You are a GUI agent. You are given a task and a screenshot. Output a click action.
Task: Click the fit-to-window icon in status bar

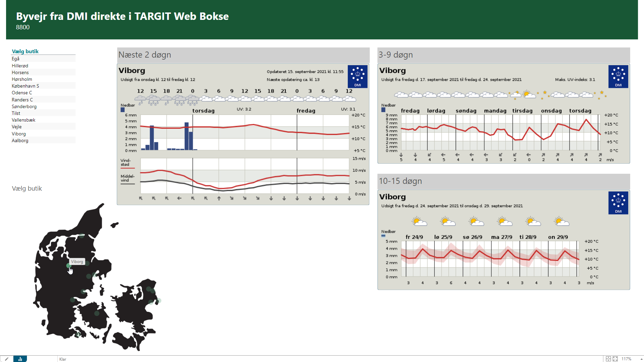click(608, 359)
